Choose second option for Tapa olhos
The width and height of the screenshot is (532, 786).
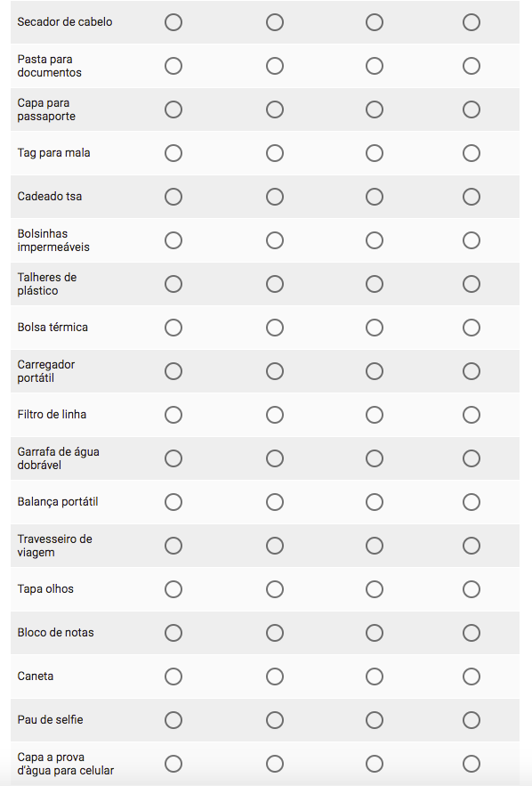(275, 589)
